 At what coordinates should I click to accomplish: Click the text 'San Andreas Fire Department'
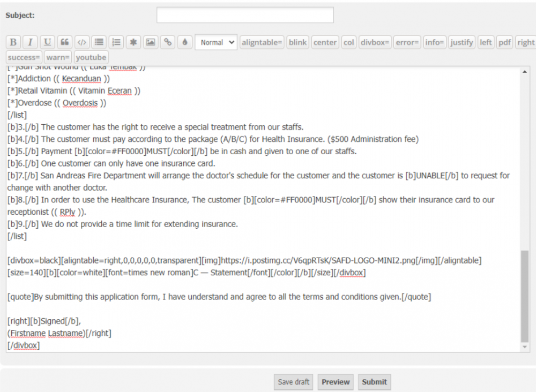pyautogui.click(x=93, y=176)
